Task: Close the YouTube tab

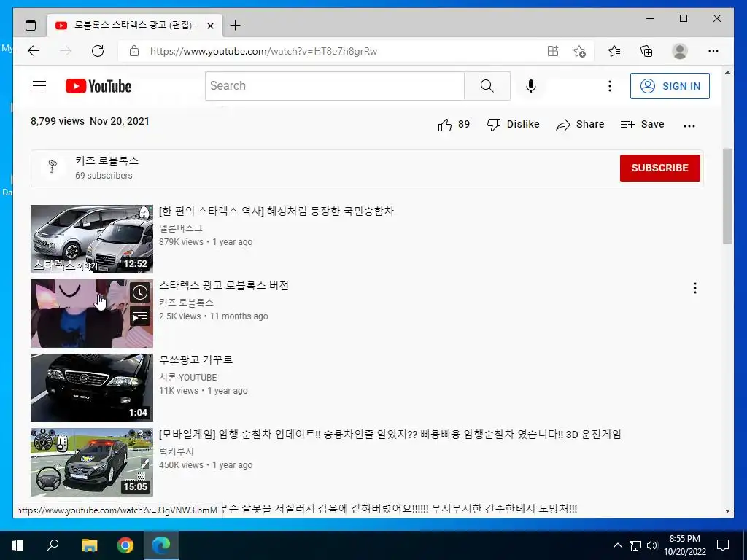Action: [x=210, y=26]
